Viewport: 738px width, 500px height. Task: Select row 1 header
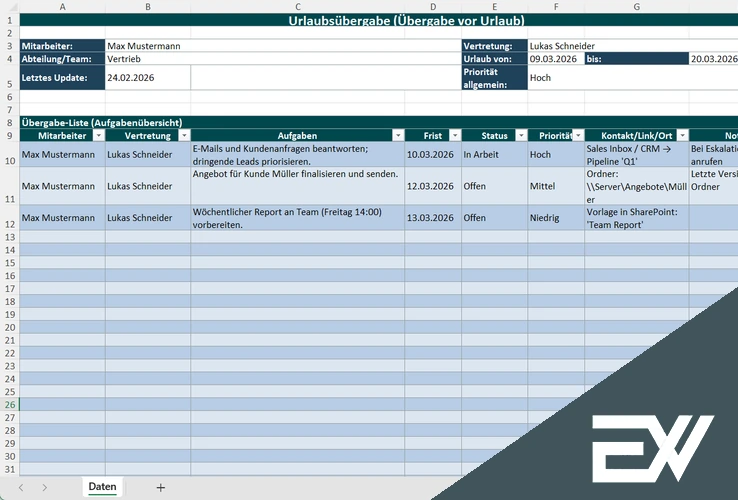[x=10, y=20]
